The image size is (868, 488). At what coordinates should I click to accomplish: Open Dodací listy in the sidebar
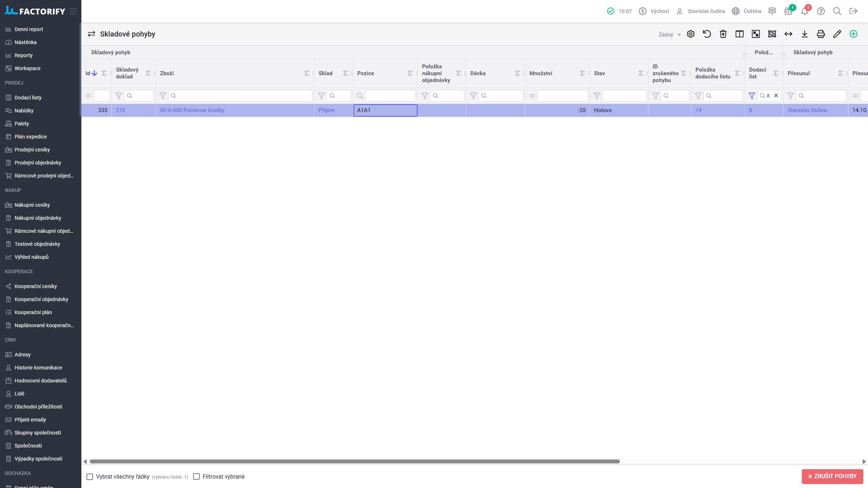point(28,98)
